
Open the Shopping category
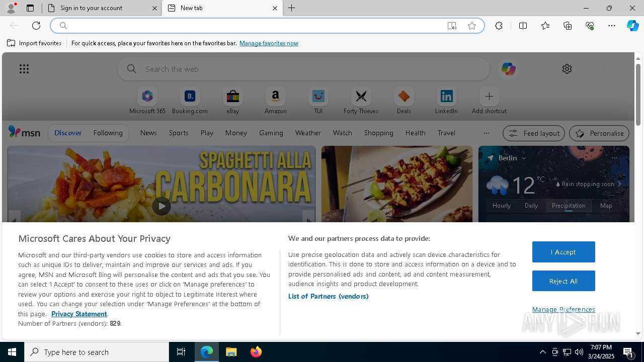click(379, 133)
